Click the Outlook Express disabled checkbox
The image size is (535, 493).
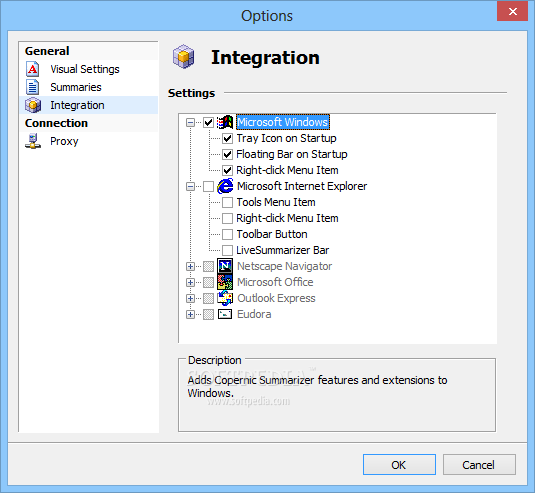coord(208,299)
